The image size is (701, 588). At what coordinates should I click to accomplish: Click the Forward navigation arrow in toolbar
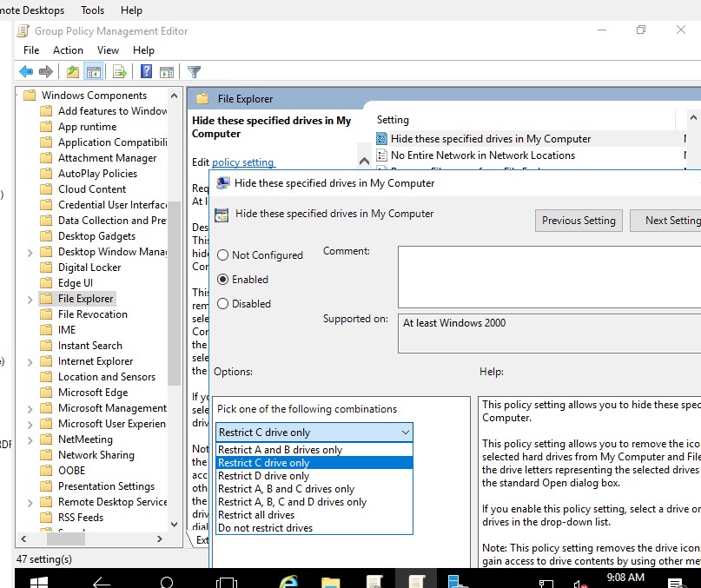[44, 71]
